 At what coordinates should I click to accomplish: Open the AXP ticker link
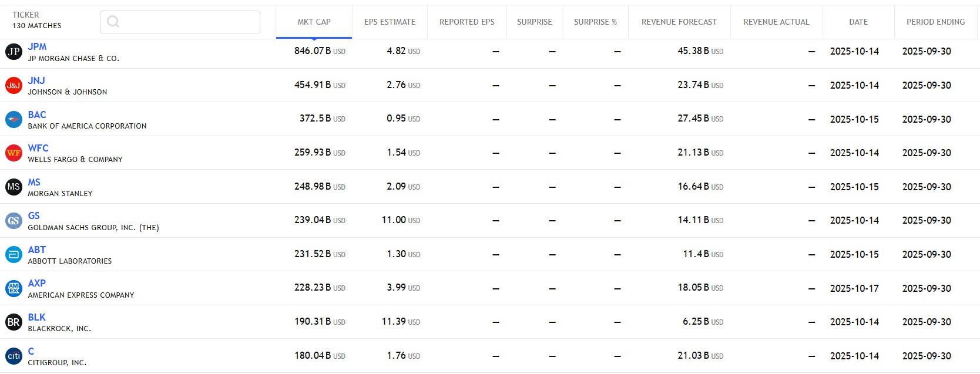tap(37, 284)
